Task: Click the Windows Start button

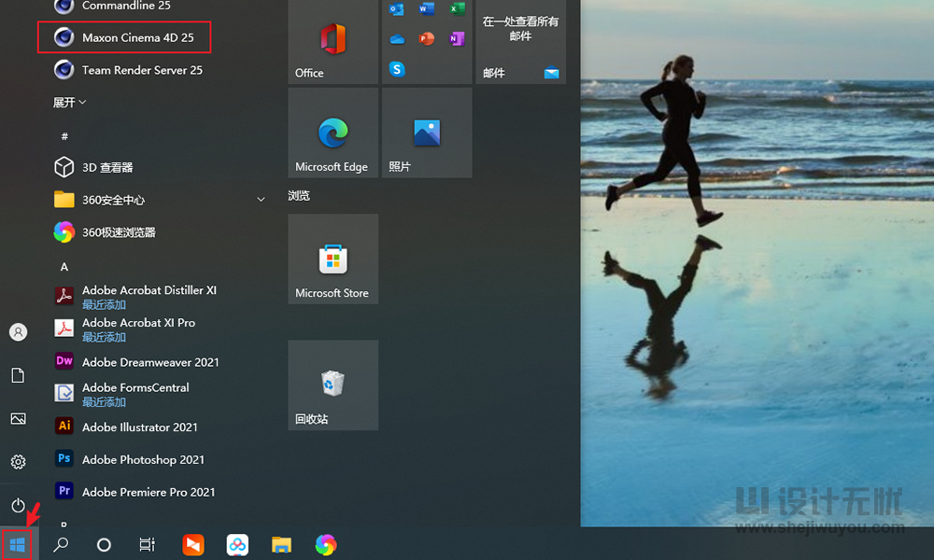Action: (x=17, y=544)
